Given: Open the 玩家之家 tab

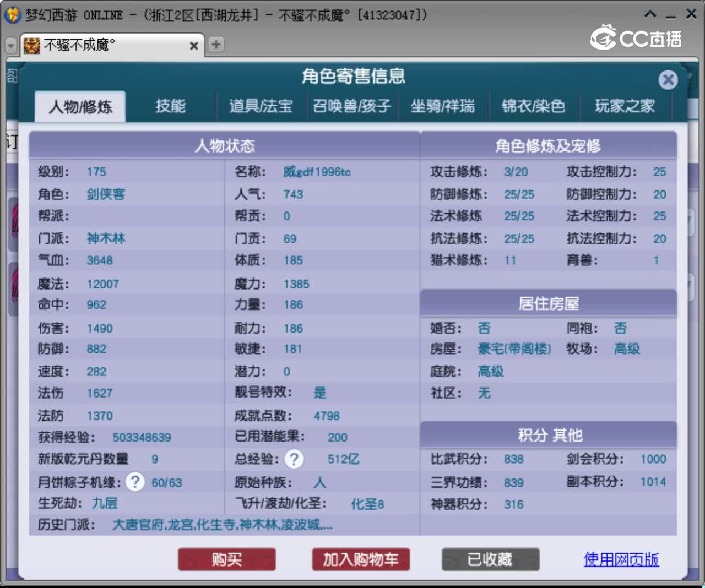Looking at the screenshot, I should 625,106.
